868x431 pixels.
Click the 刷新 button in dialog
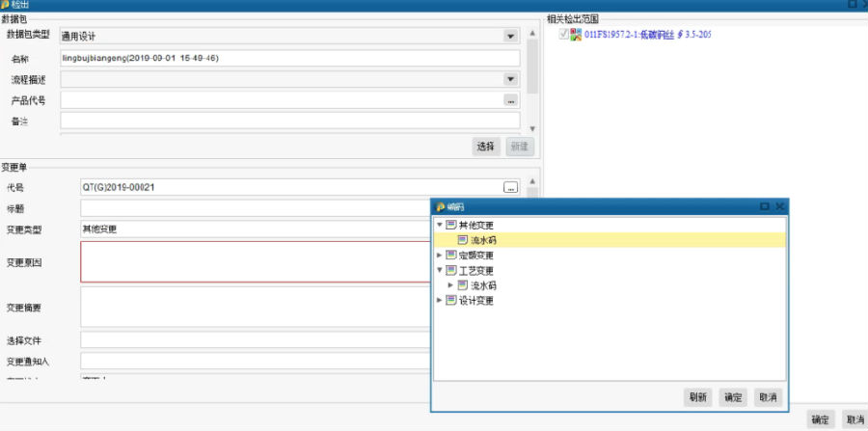click(x=698, y=397)
